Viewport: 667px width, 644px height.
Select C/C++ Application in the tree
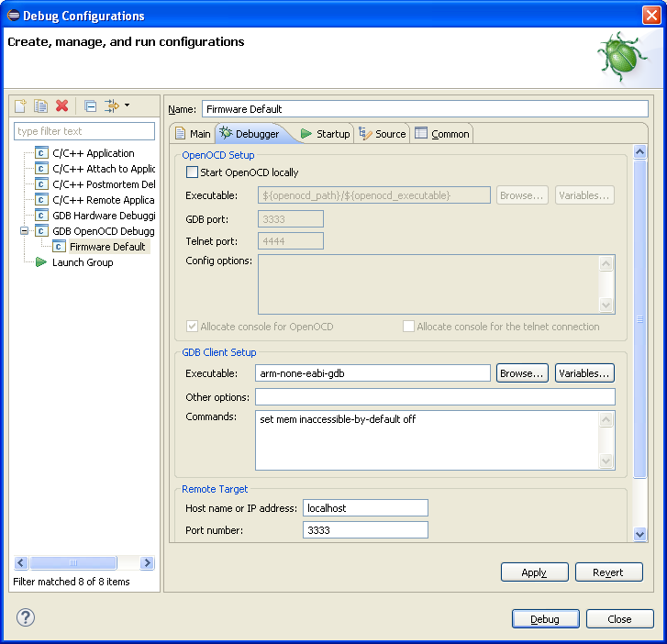point(94,153)
